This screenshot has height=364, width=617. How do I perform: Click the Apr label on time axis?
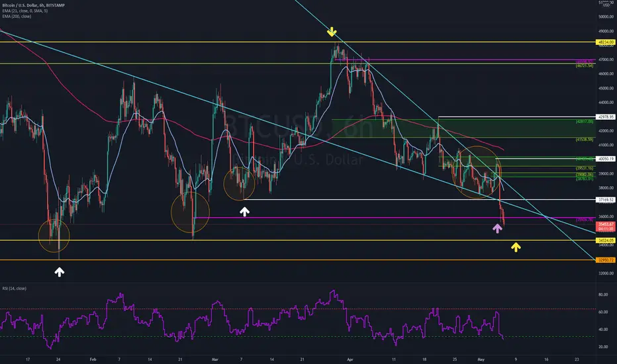(350, 359)
